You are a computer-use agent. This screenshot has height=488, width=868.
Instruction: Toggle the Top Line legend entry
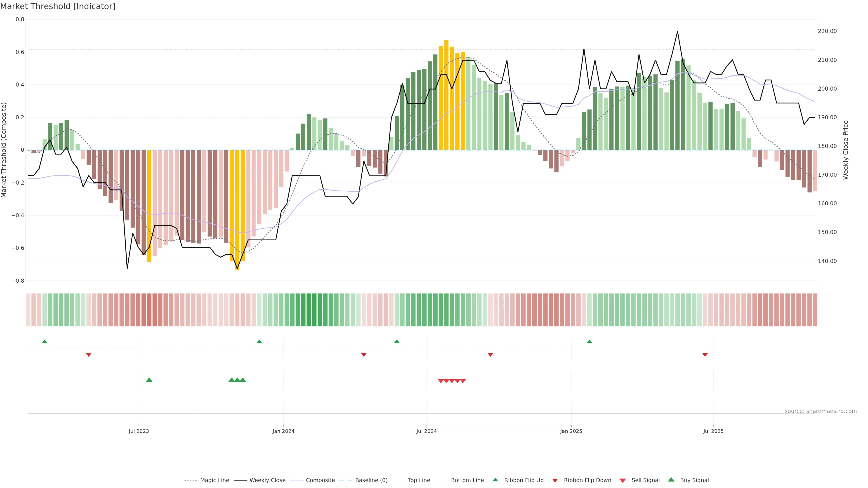tap(419, 480)
